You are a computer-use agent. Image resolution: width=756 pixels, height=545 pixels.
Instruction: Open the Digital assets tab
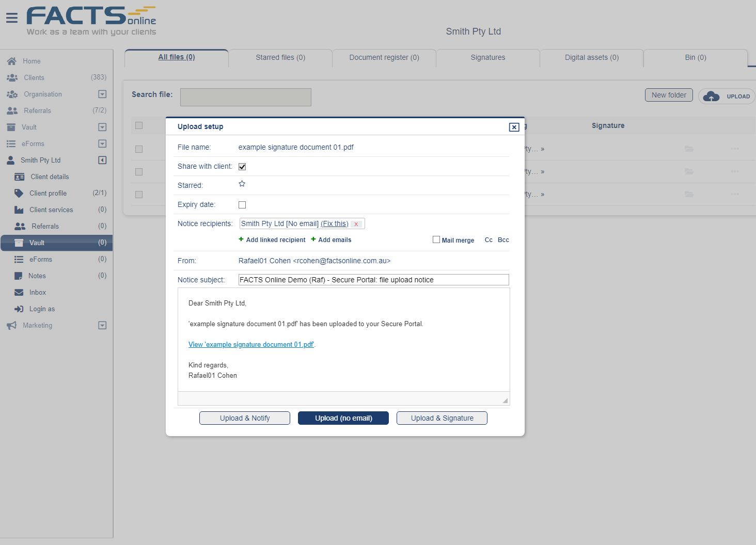click(591, 58)
